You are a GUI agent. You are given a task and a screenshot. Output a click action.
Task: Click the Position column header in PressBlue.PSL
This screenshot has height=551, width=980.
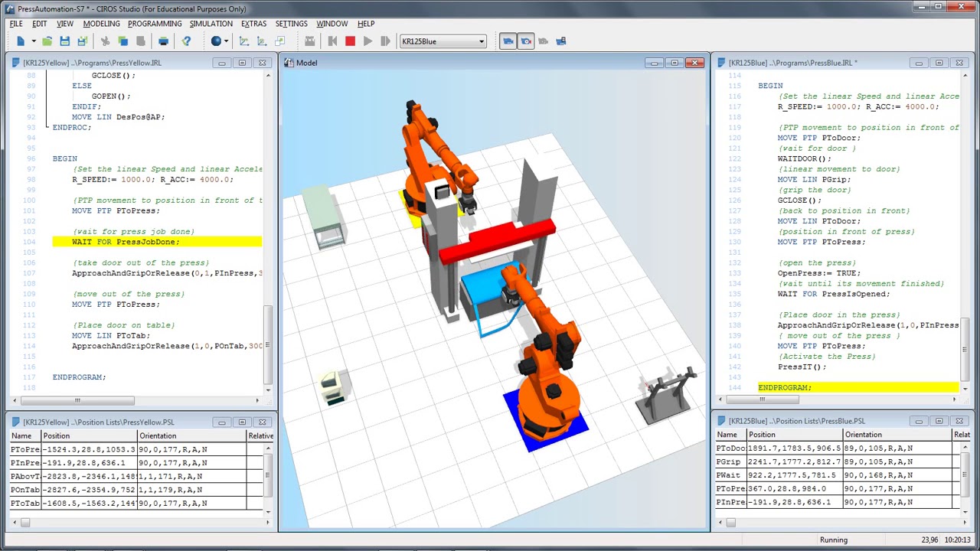(x=794, y=435)
